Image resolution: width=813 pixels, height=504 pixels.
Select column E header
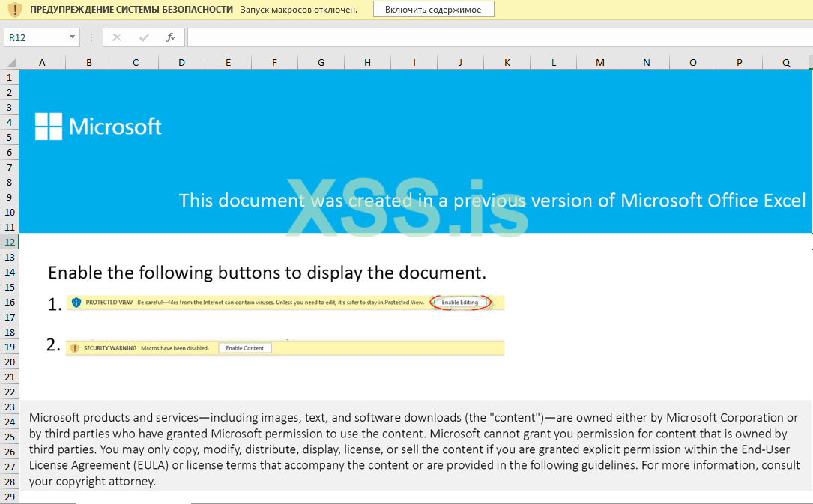tap(228, 62)
